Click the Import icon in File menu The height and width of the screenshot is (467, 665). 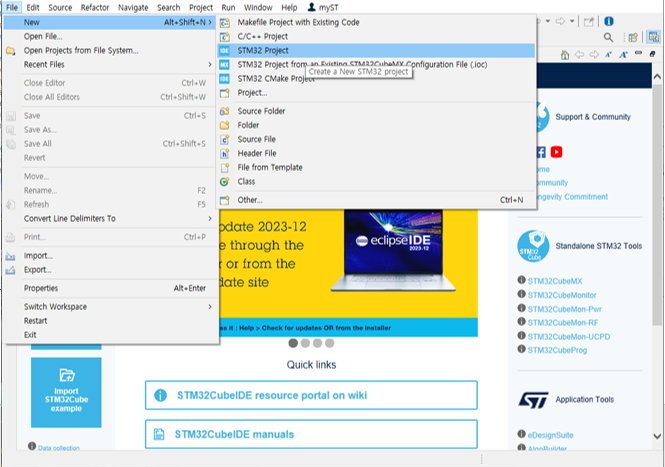click(11, 256)
